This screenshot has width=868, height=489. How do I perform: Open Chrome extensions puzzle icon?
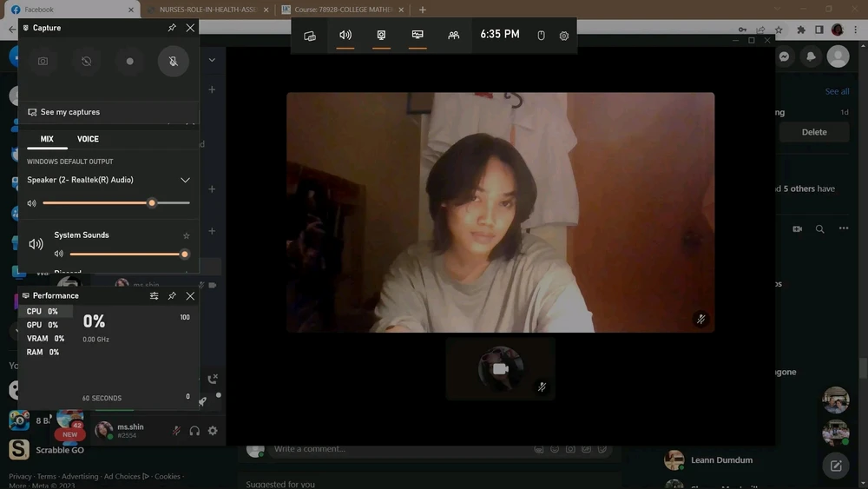click(801, 30)
